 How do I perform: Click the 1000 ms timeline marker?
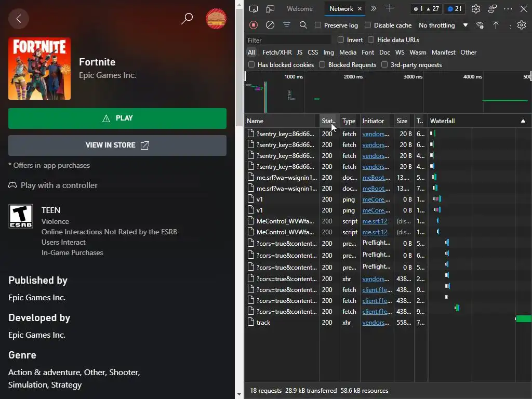point(294,77)
